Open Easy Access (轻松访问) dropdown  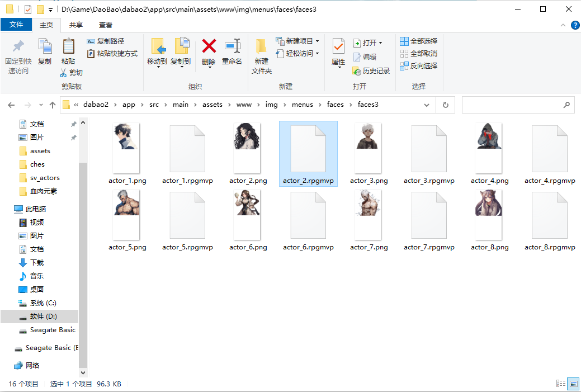tap(297, 53)
